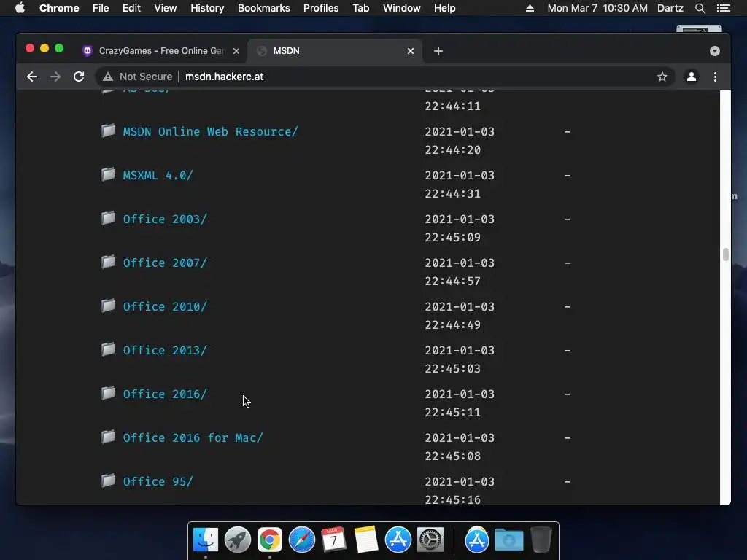Image resolution: width=747 pixels, height=560 pixels.
Task: Click folder icon beside Office 95
Action: click(108, 481)
